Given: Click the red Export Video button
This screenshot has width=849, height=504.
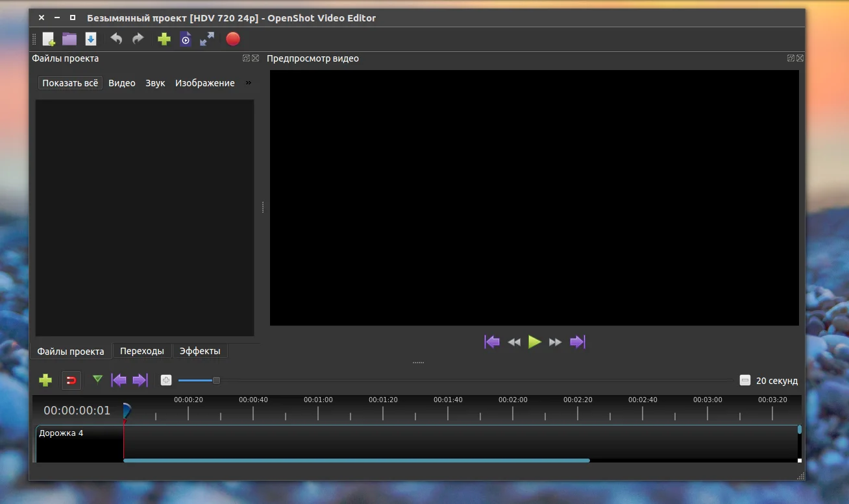Looking at the screenshot, I should click(x=233, y=39).
